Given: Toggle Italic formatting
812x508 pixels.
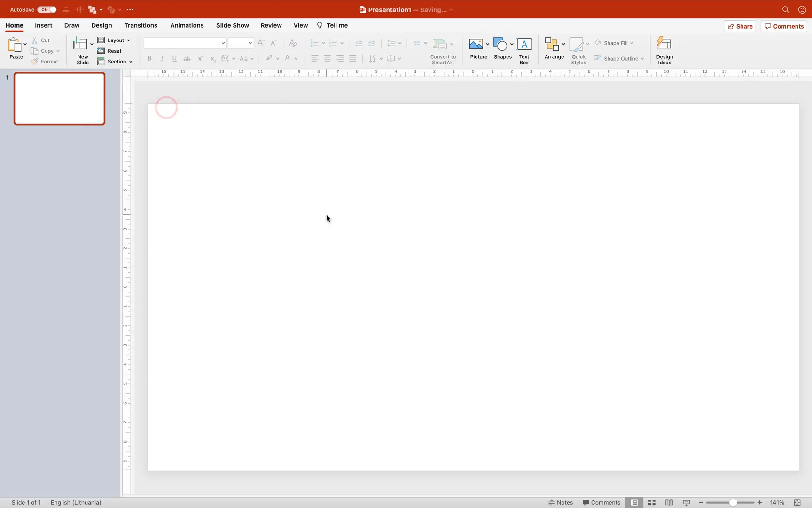Looking at the screenshot, I should pos(162,58).
